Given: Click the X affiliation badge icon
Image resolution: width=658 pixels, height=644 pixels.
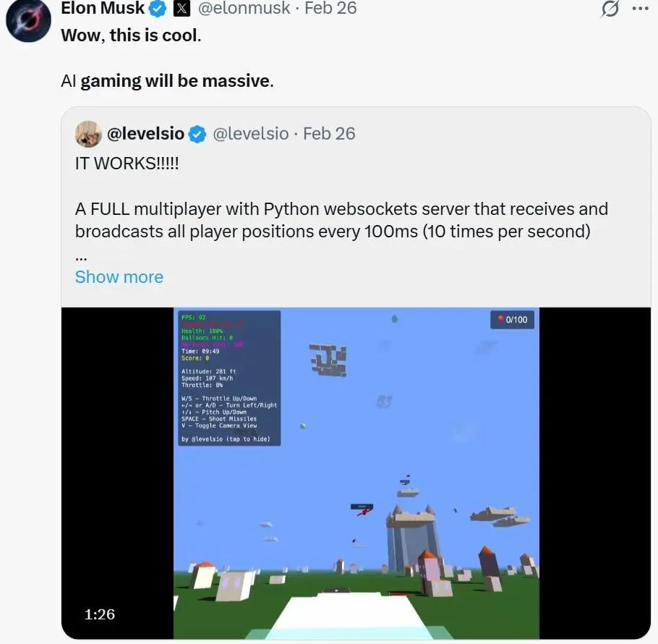Looking at the screenshot, I should (x=181, y=9).
